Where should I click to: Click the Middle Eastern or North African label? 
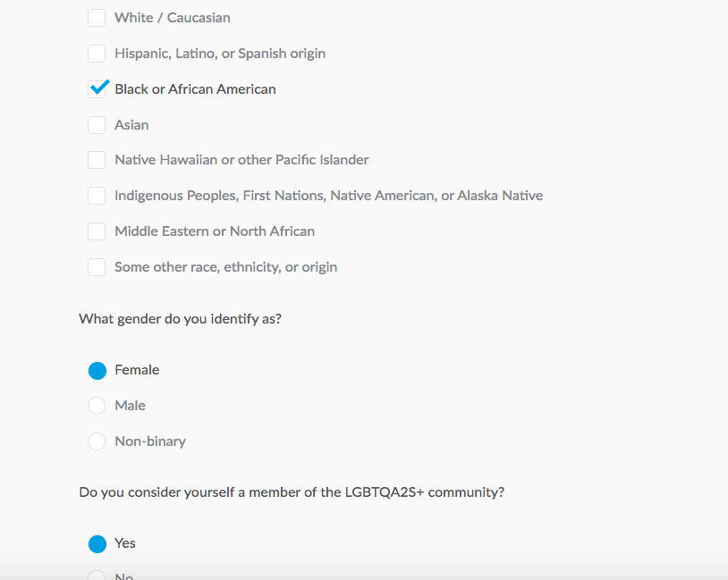[215, 231]
